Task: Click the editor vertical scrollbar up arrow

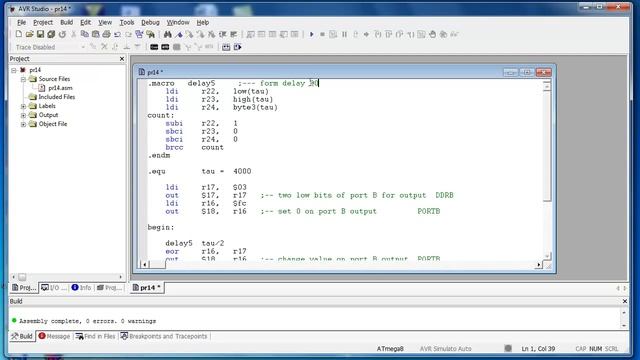Action: pos(547,86)
